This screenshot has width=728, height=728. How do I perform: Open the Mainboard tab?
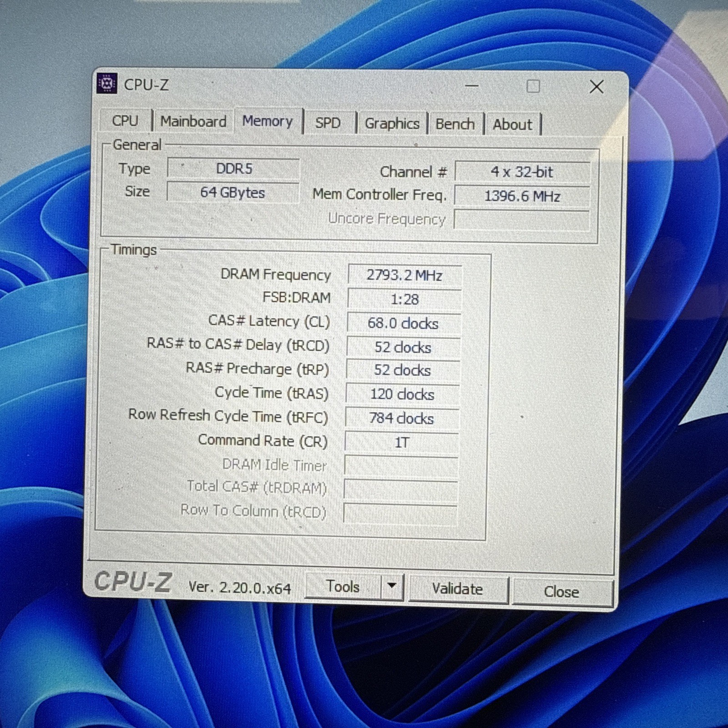pos(193,121)
